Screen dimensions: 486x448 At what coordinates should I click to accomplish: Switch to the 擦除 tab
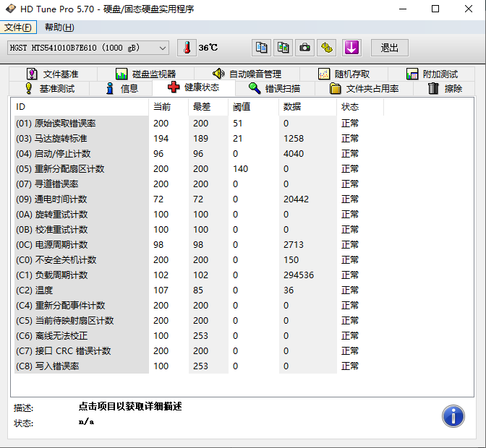445,89
